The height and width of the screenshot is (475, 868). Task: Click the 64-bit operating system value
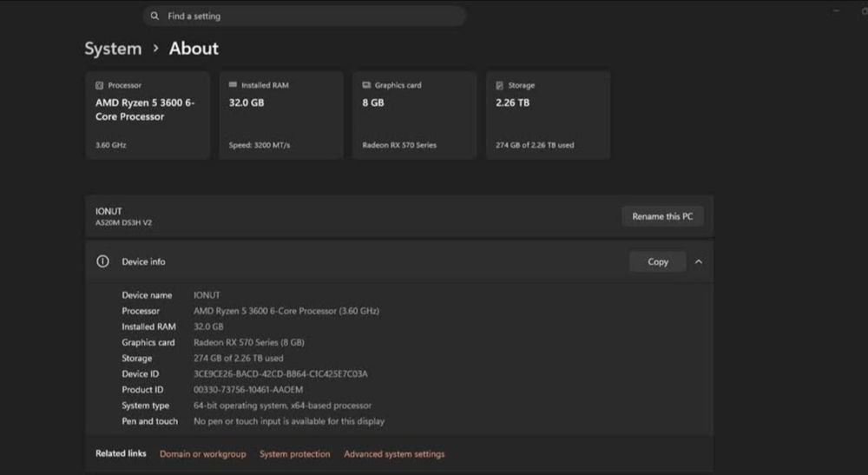[x=282, y=406]
